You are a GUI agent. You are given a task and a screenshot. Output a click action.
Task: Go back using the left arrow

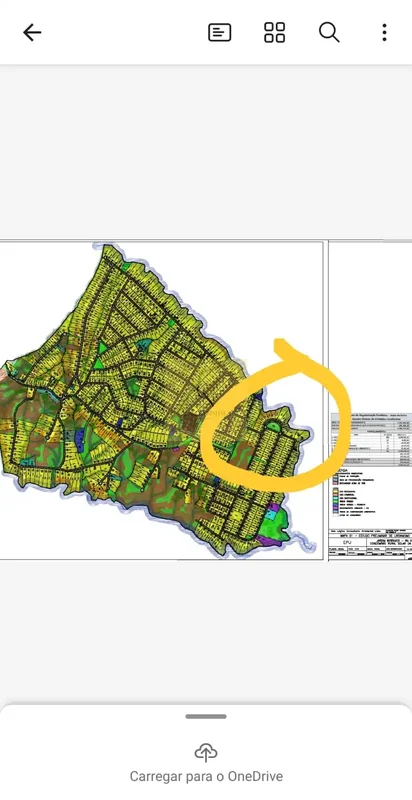coord(32,33)
